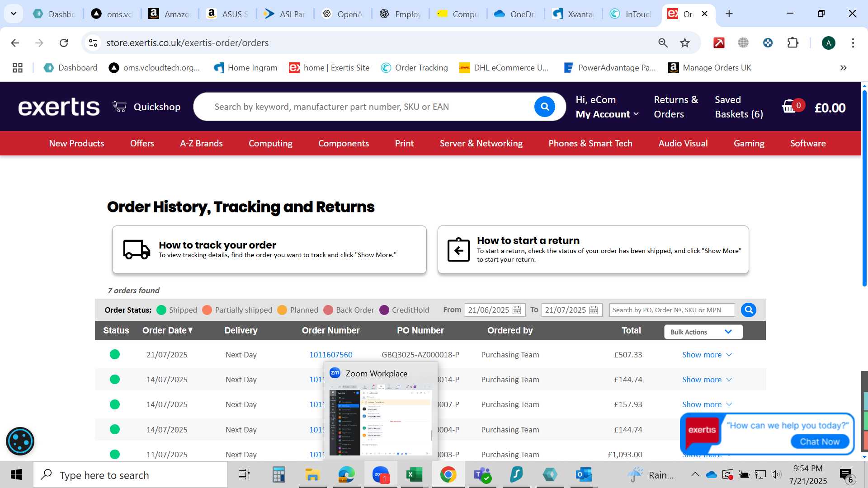Open the Bulk Actions dropdown

click(703, 332)
